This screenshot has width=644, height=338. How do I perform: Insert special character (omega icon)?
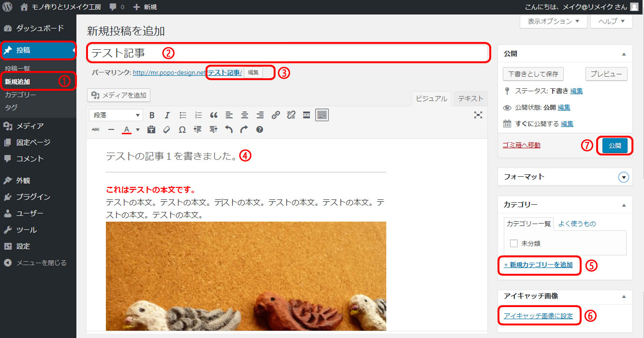click(x=182, y=129)
